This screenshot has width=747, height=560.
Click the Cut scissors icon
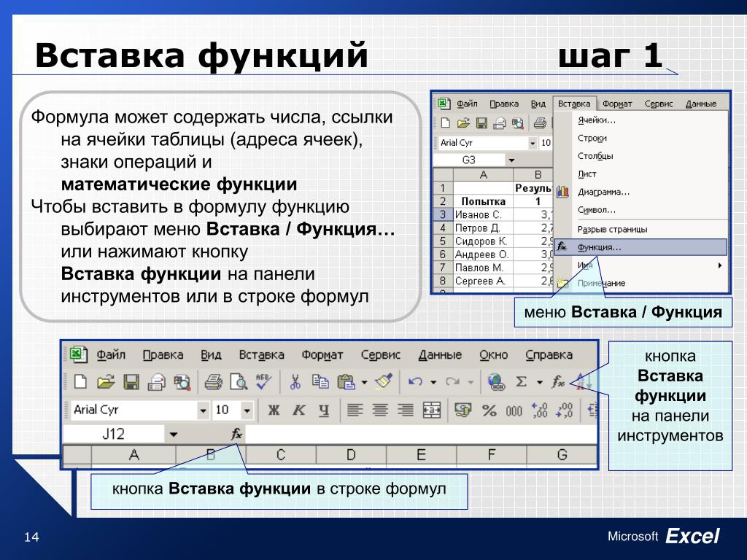pyautogui.click(x=295, y=382)
